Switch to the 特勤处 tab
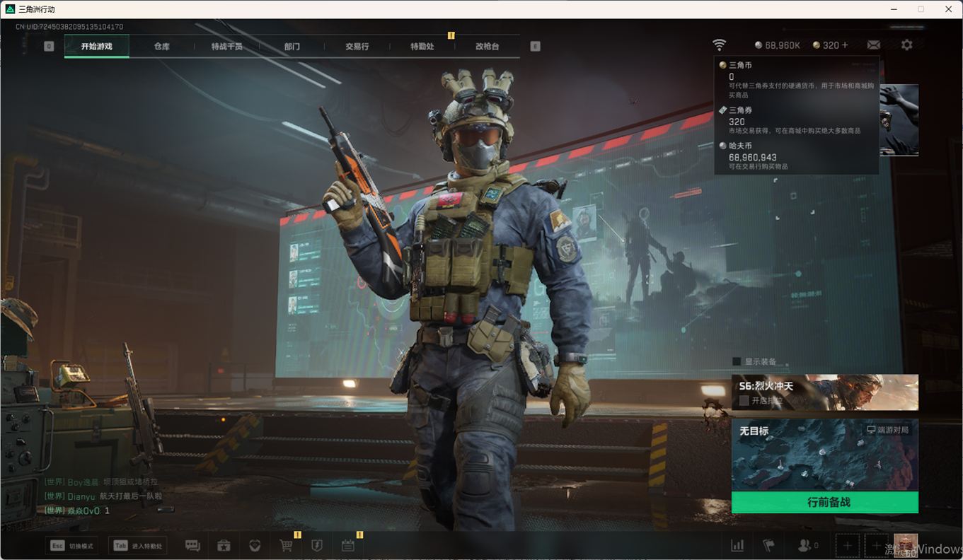The image size is (963, 560). [x=422, y=47]
